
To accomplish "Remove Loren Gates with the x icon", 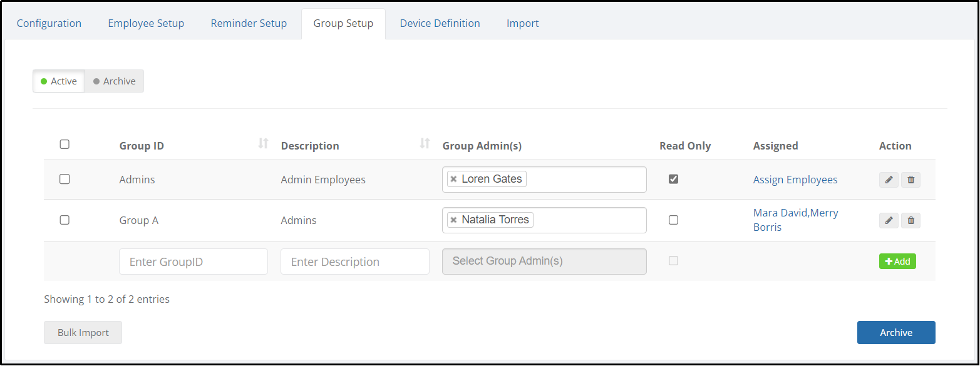I will (x=453, y=180).
